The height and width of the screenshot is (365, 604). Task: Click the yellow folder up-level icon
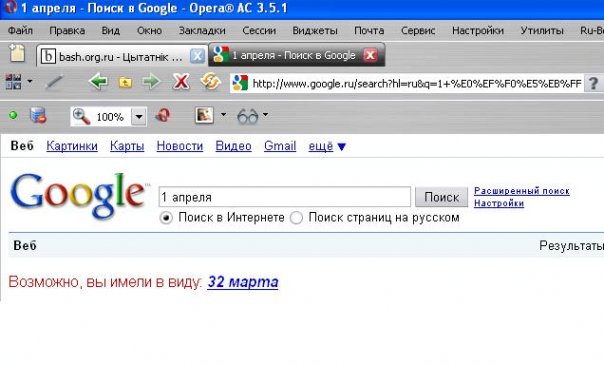tap(125, 82)
